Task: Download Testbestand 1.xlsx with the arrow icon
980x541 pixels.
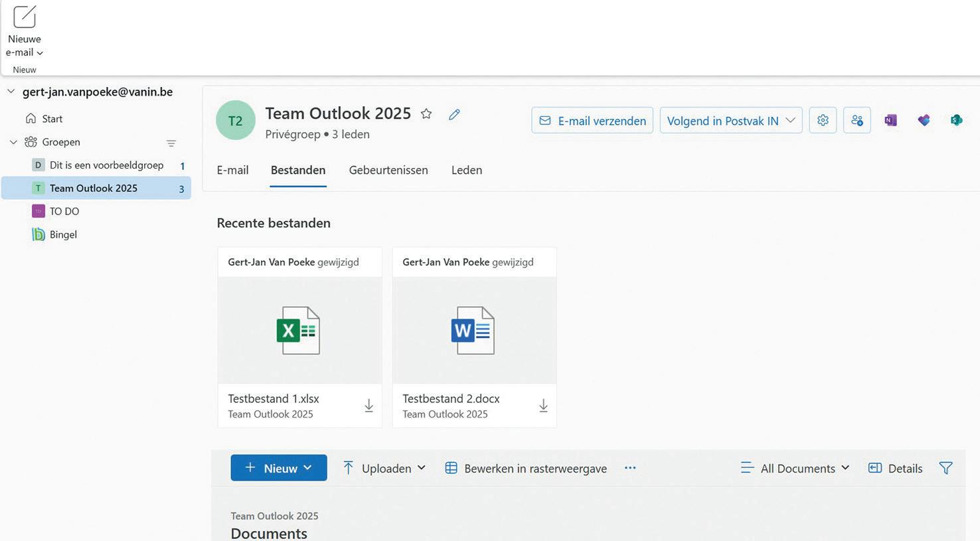Action: [x=368, y=406]
